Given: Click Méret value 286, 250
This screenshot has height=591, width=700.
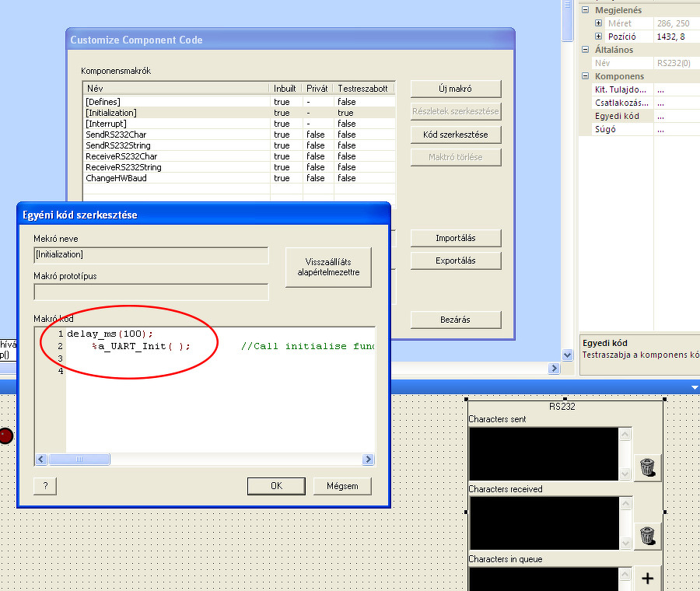Looking at the screenshot, I should pyautogui.click(x=674, y=23).
